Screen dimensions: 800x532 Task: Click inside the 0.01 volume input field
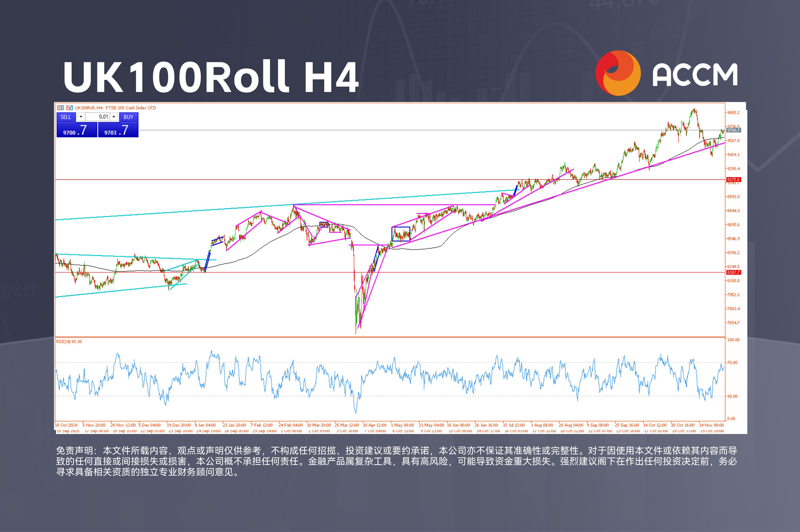coord(98,117)
